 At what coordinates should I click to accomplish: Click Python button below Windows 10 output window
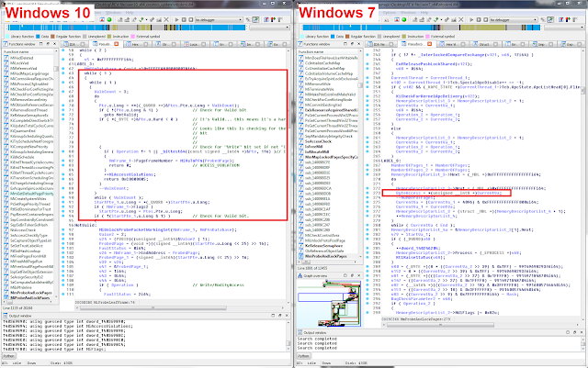pos(8,356)
